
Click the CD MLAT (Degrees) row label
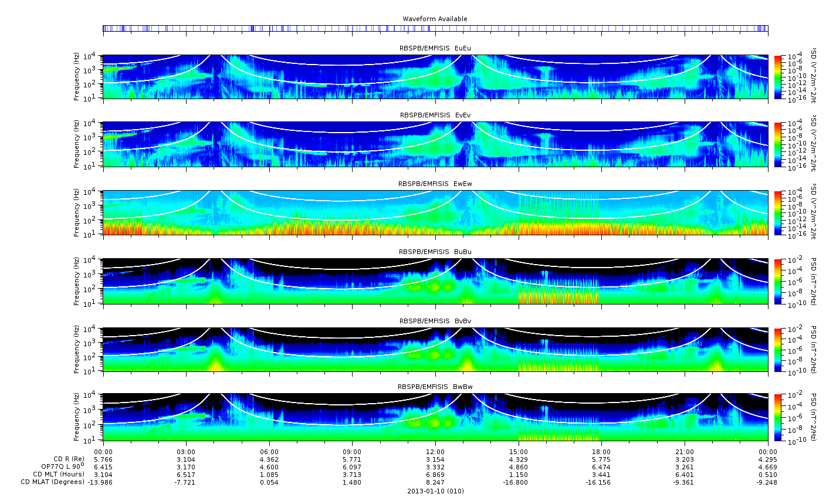tap(52, 482)
